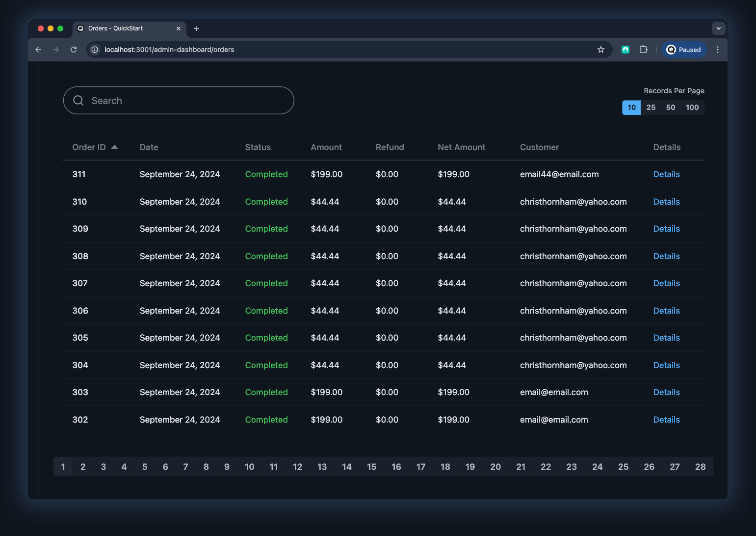Screen dimensions: 756x536
Task: Set records per page to 25
Action: pos(651,107)
